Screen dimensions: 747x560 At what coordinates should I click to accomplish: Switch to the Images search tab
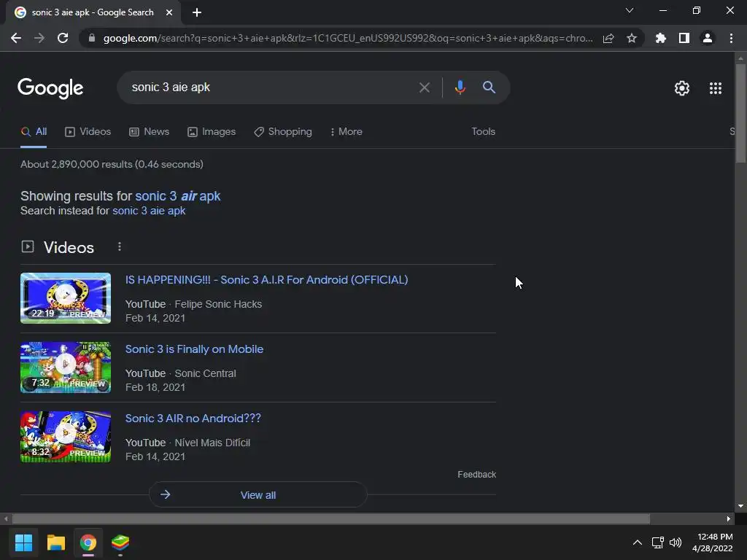[x=212, y=132]
